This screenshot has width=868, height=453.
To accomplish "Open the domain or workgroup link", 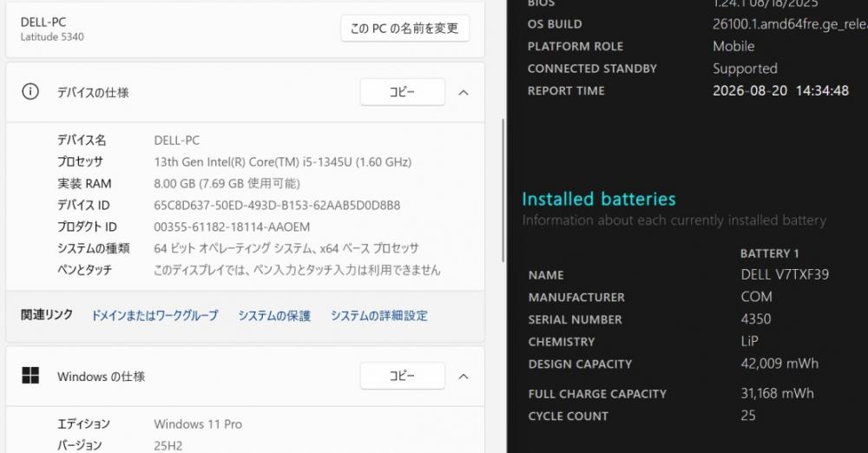I will [x=155, y=316].
